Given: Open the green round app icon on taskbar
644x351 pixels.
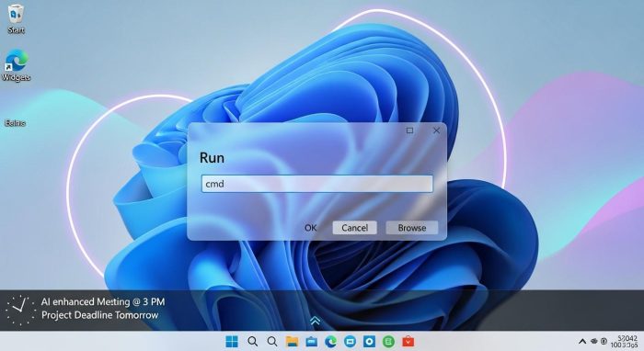Looking at the screenshot, I should pyautogui.click(x=388, y=341).
